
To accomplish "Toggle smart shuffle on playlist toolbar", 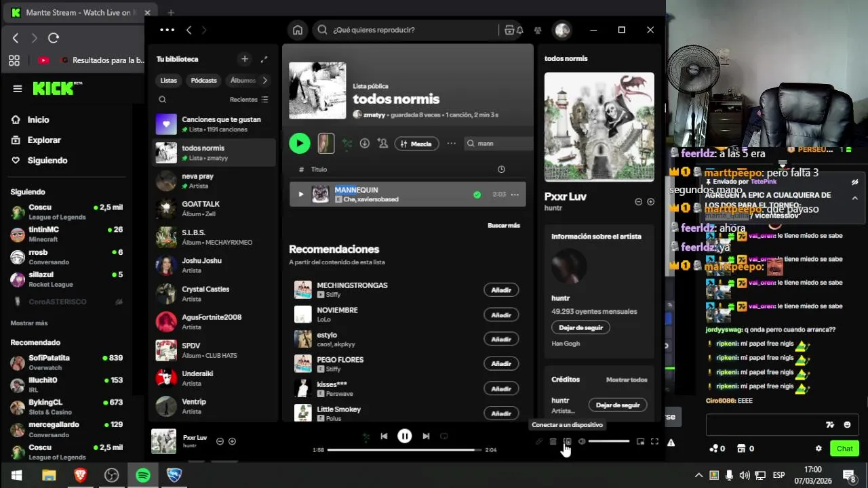I will (x=347, y=144).
